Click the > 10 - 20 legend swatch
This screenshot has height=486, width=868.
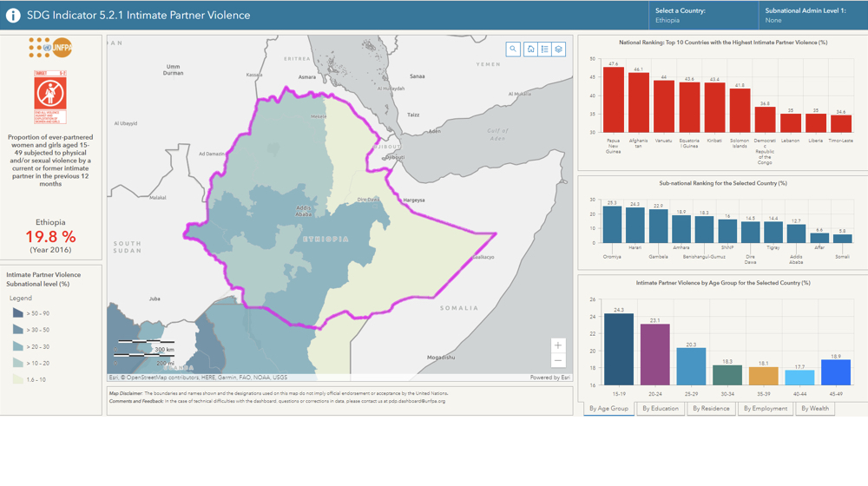click(17, 363)
